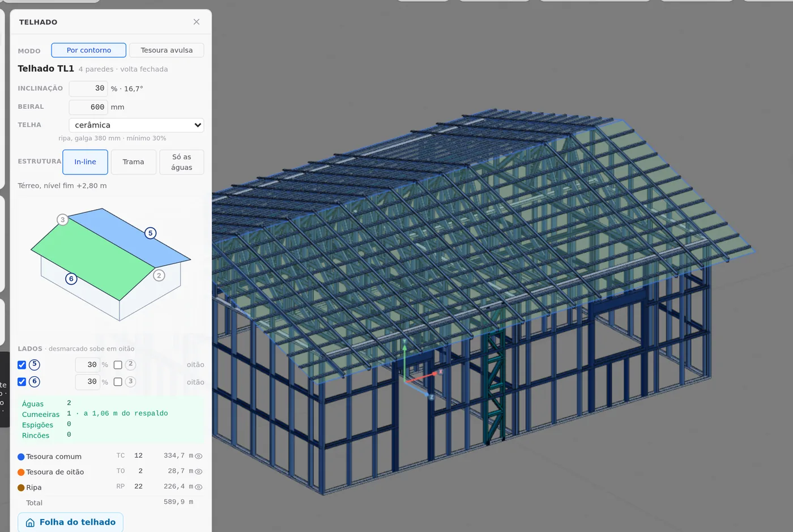Viewport: 793px width, 532px height.
Task: Select Trama structure option
Action: (134, 162)
